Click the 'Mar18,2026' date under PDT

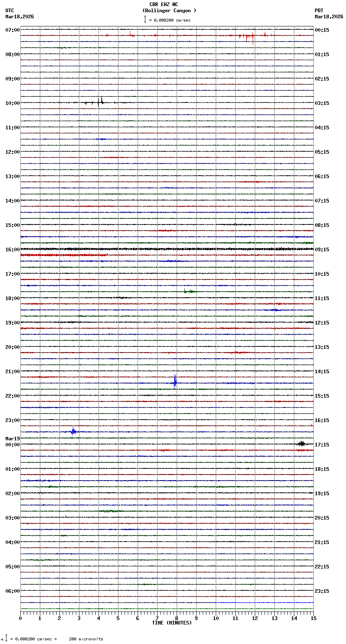pyautogui.click(x=329, y=17)
